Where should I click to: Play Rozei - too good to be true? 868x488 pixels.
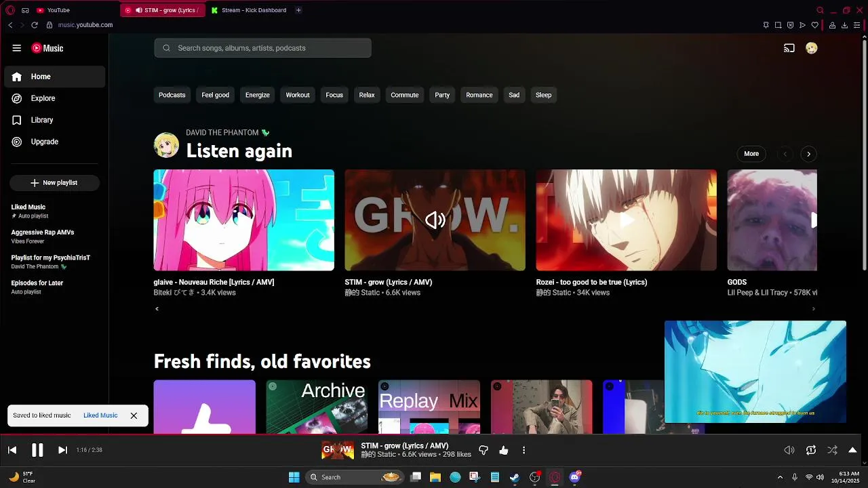pyautogui.click(x=626, y=220)
